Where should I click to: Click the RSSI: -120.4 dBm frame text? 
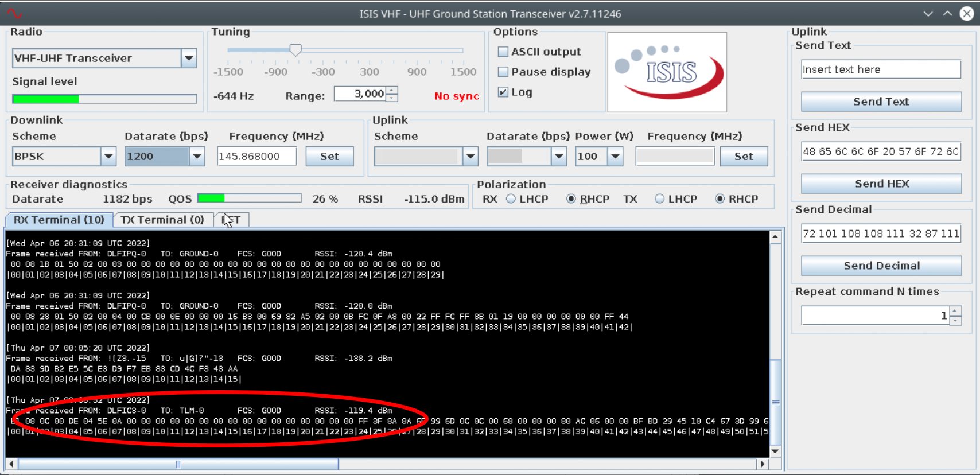coord(353,254)
